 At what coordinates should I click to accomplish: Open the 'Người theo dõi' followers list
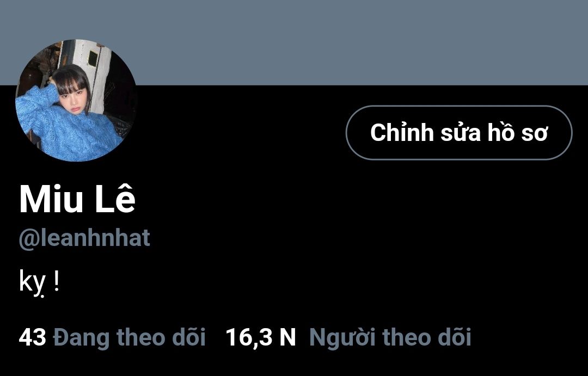tap(390, 337)
